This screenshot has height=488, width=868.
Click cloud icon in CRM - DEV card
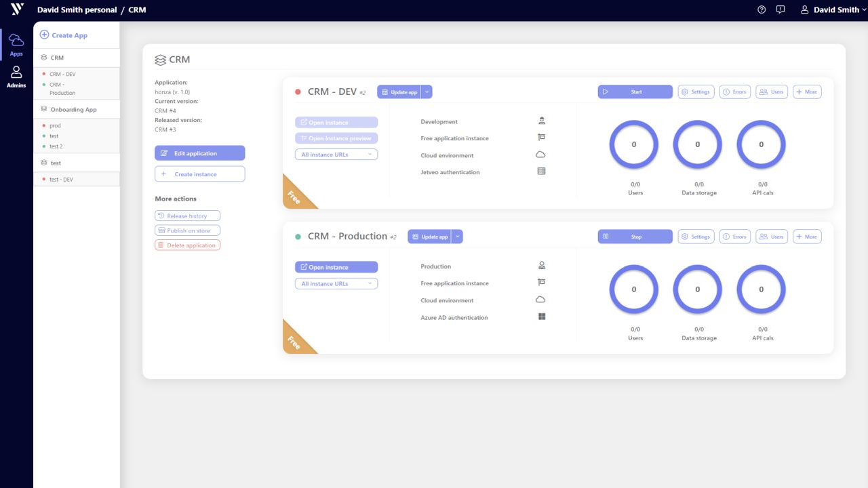pyautogui.click(x=541, y=155)
